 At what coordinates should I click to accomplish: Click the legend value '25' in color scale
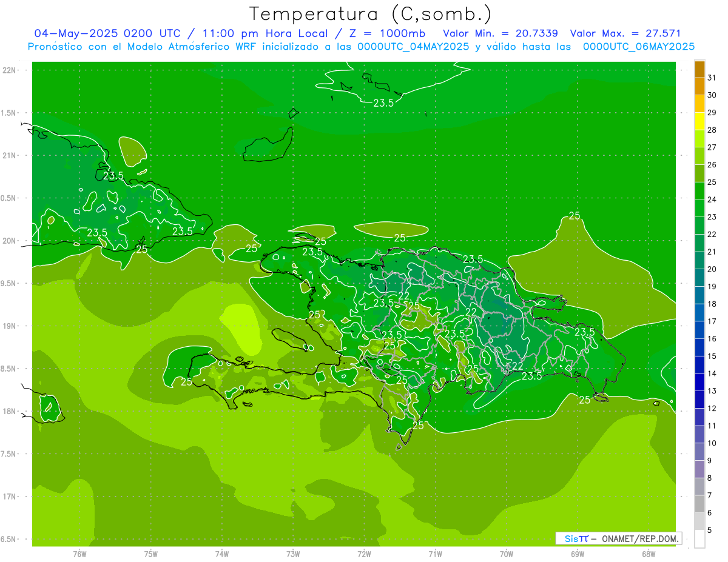click(x=712, y=182)
